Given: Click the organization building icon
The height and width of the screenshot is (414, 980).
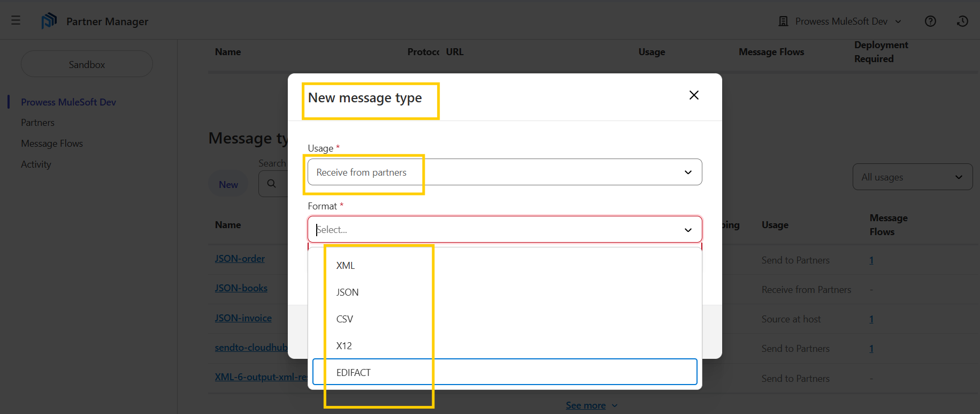Looking at the screenshot, I should pos(783,21).
